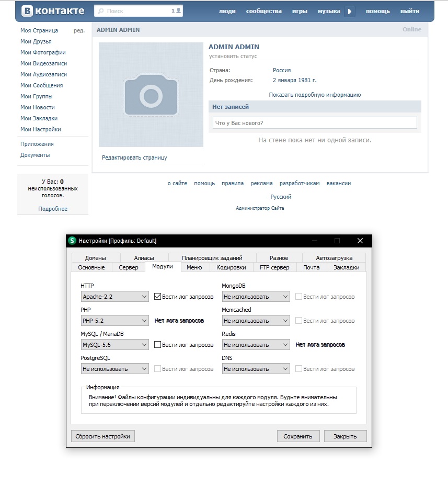
Task: Toggle Memcached request log checkbox
Action: [299, 320]
